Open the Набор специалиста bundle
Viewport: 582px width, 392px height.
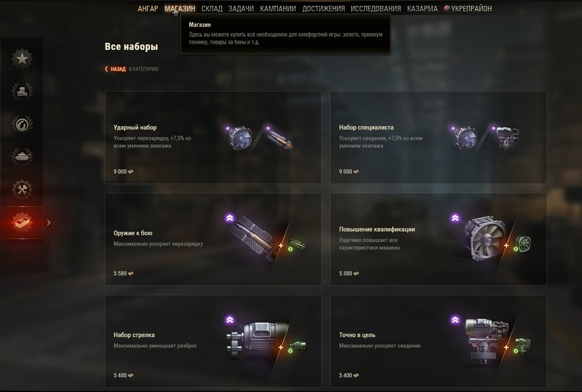tap(438, 137)
